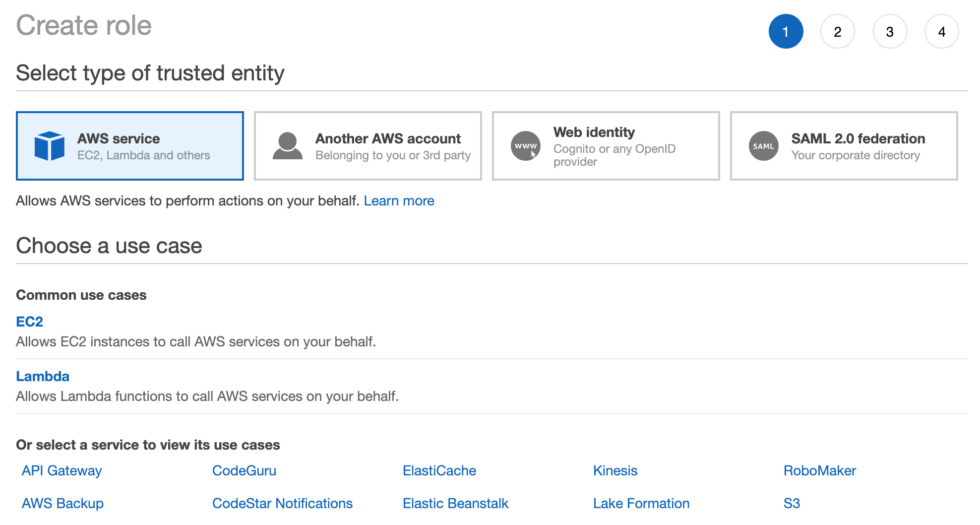Select the Web identity entity card
The height and width of the screenshot is (525, 980).
point(606,146)
